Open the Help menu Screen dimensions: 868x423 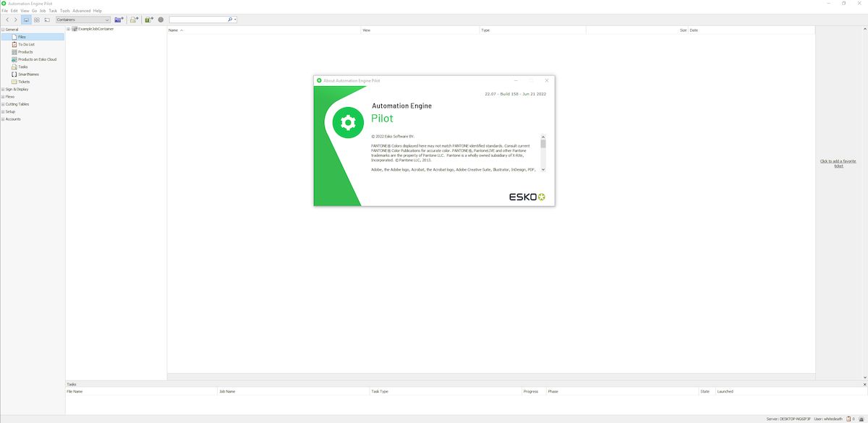click(98, 11)
